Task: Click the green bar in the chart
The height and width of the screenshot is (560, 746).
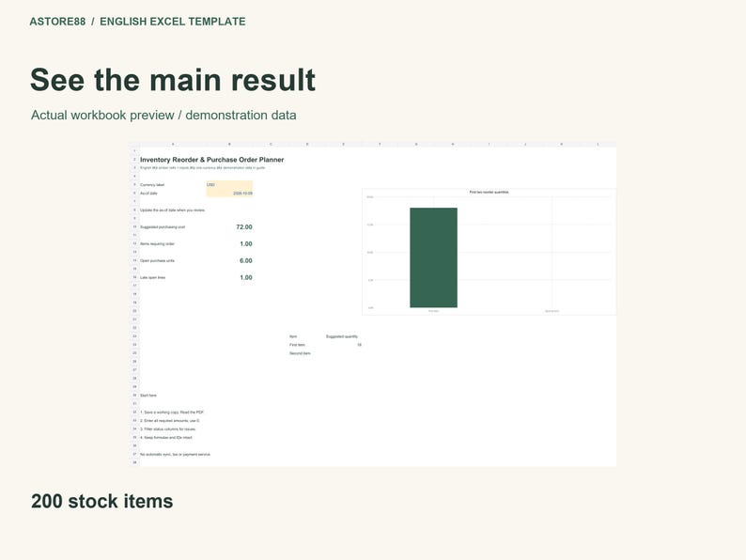Action: [x=433, y=257]
